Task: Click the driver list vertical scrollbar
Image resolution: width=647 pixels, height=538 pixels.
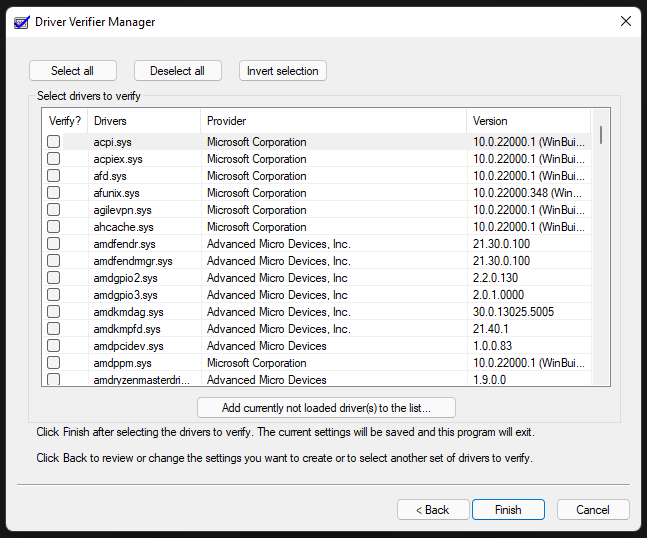Action: (600, 250)
